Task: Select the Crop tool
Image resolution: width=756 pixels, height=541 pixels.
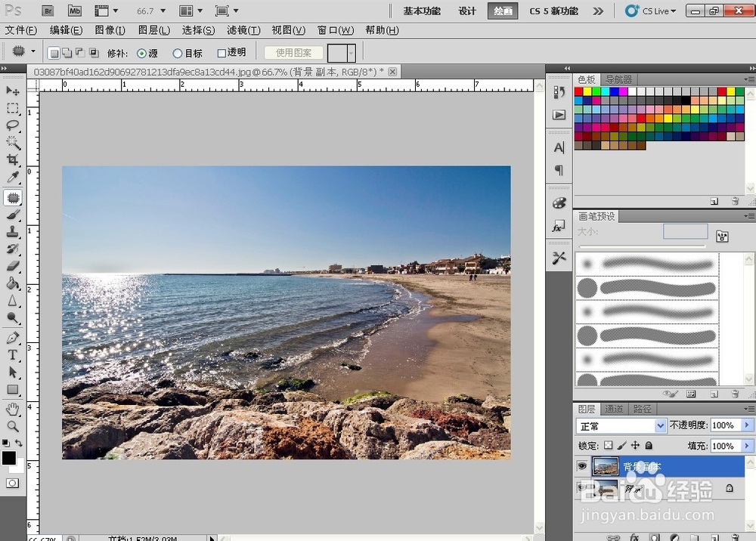Action: click(13, 160)
